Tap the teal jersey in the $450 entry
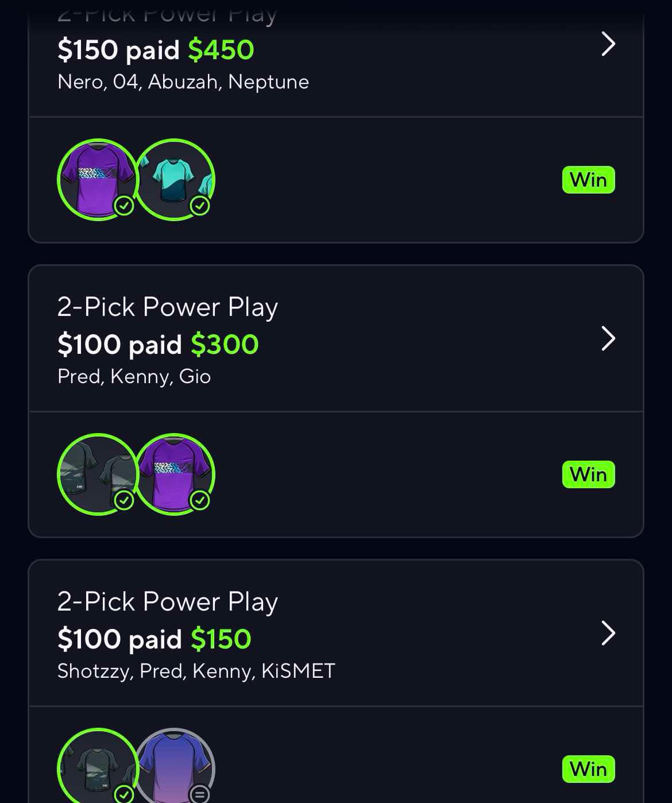The width and height of the screenshot is (672, 803). pyautogui.click(x=176, y=180)
